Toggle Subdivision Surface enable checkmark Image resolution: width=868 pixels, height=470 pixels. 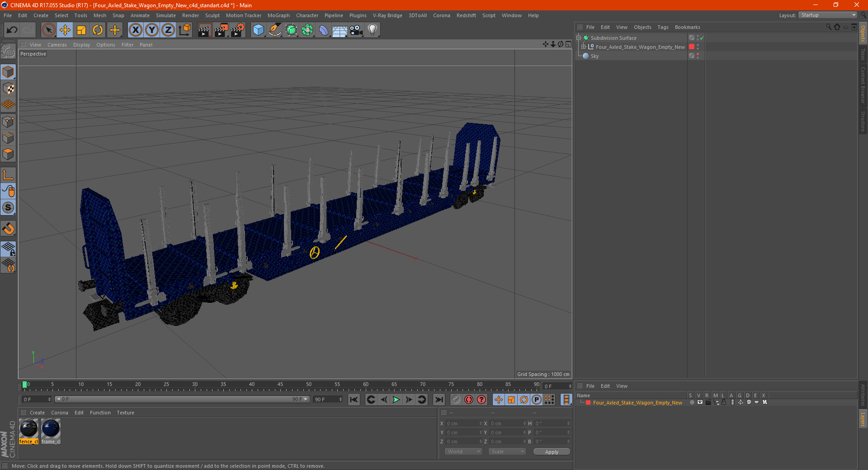pos(702,38)
